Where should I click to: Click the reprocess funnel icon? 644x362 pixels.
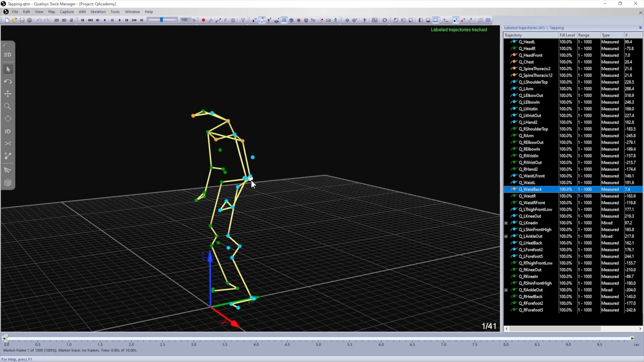243,20
